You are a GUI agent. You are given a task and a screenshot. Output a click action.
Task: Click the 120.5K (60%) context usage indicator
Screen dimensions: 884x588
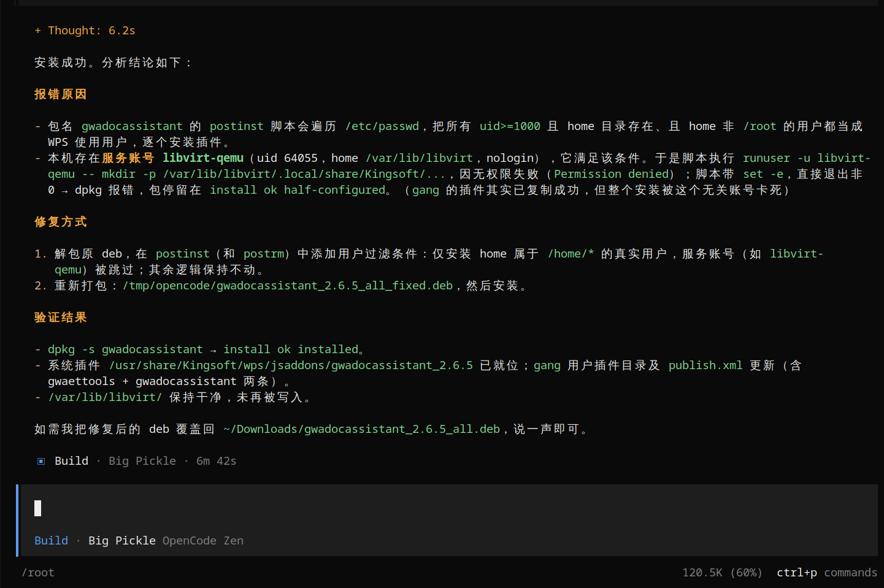tap(722, 572)
